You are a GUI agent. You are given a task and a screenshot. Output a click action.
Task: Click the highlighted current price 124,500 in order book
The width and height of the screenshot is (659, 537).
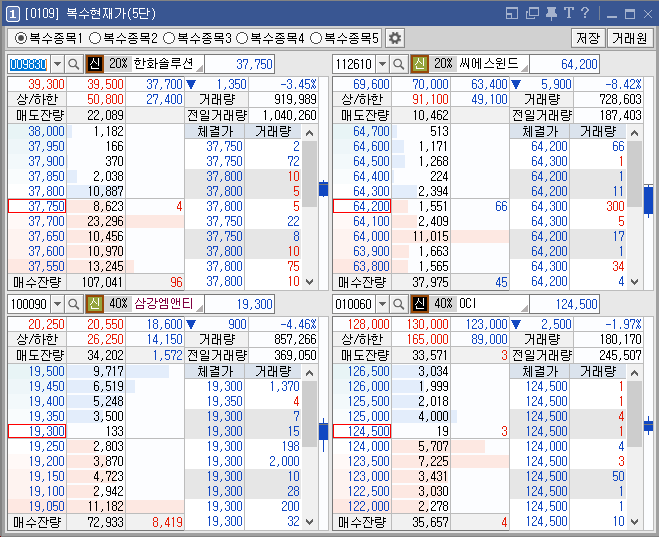[x=362, y=431]
